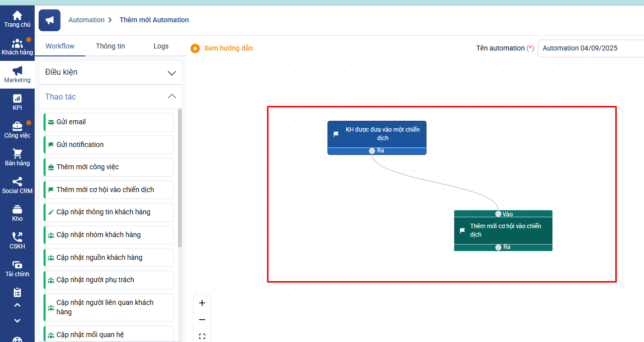Click zoom in plus button on canvas
Screen dimensions: 644x342
(x=202, y=303)
